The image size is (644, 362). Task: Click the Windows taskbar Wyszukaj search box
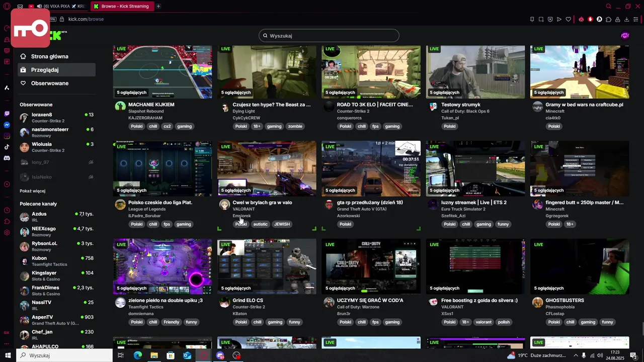[64, 355]
